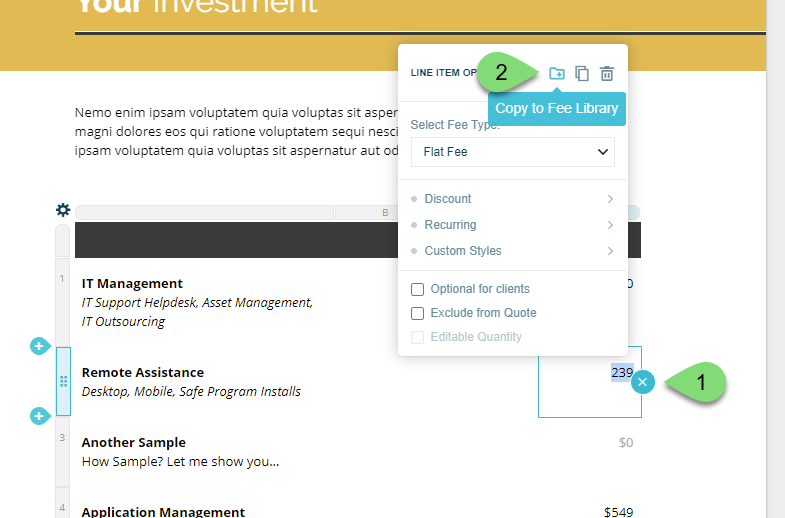Delete line item with trash icon
The width and height of the screenshot is (785, 518).
(607, 73)
